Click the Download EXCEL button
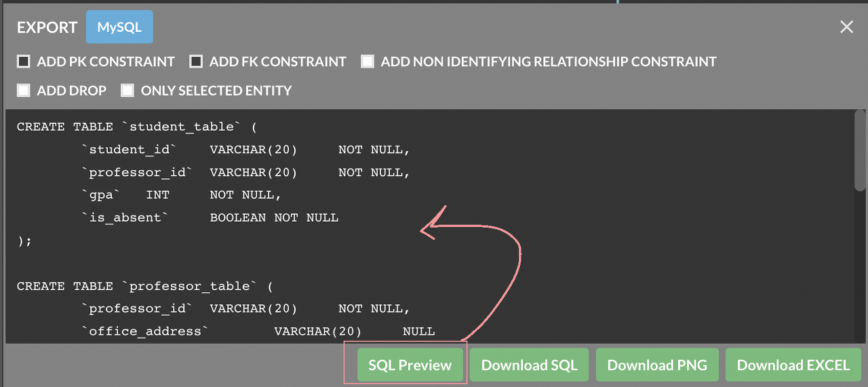Viewport: 868px width, 387px height. click(793, 365)
